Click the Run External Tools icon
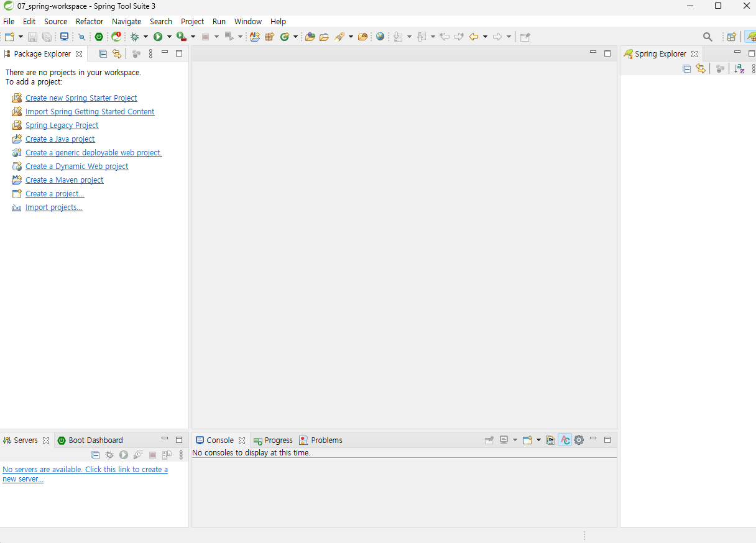Screen dimensions: 756x543 tap(182, 37)
